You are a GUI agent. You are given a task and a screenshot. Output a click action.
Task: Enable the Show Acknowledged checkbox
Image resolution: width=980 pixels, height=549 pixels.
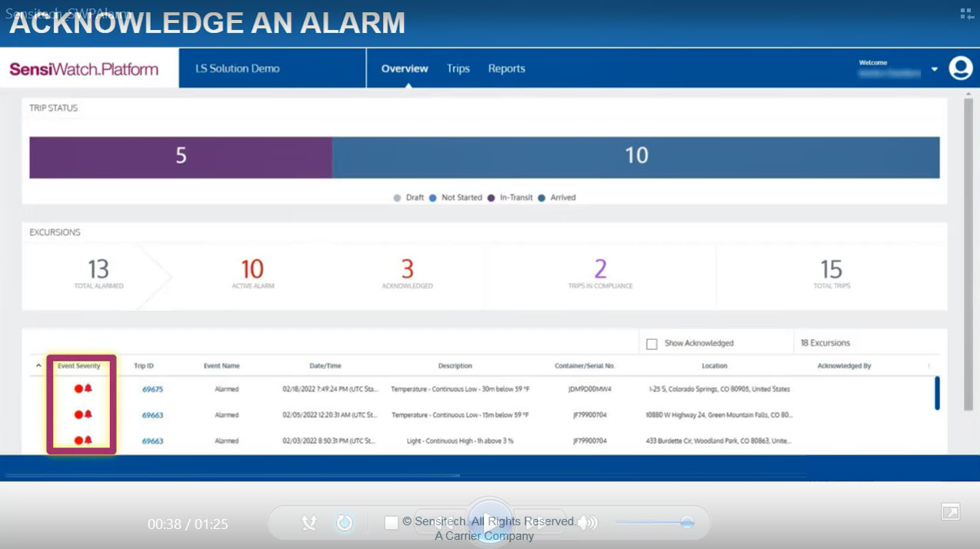[x=652, y=344]
